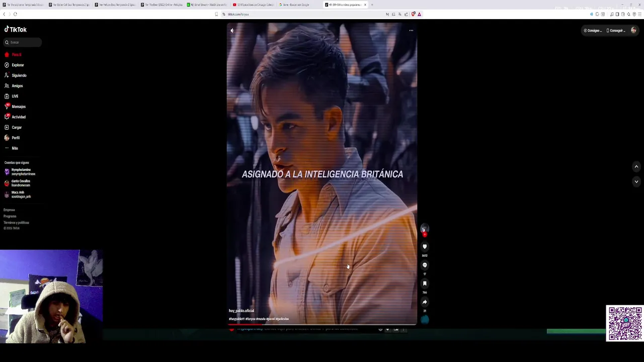
Task: Go to next video with down arrow
Action: (x=636, y=182)
